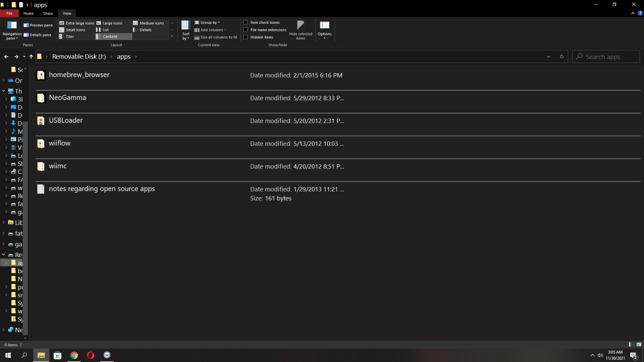The image size is (644, 362).
Task: Collapse the This PC tree node
Action: point(3,91)
